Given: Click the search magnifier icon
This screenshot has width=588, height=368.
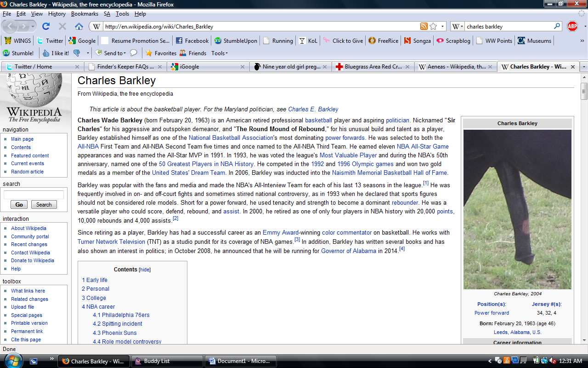Looking at the screenshot, I should point(557,26).
